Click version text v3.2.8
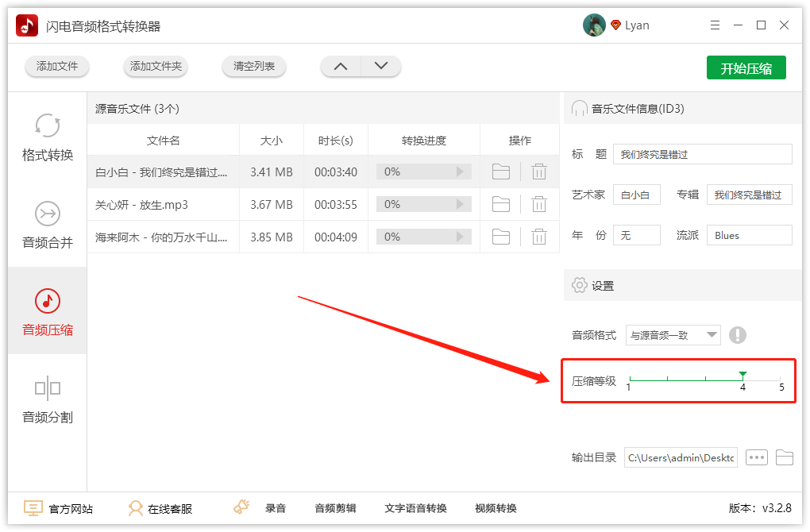 coord(777,508)
